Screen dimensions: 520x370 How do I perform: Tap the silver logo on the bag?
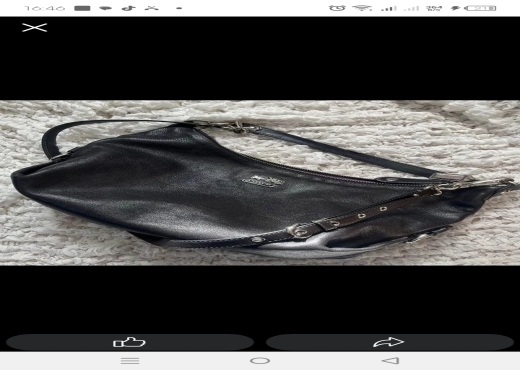click(x=263, y=181)
